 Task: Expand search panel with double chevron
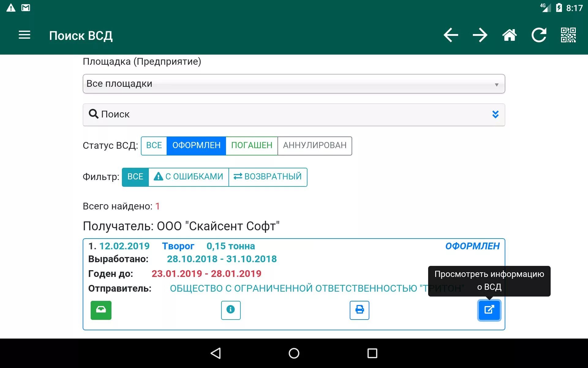point(495,114)
